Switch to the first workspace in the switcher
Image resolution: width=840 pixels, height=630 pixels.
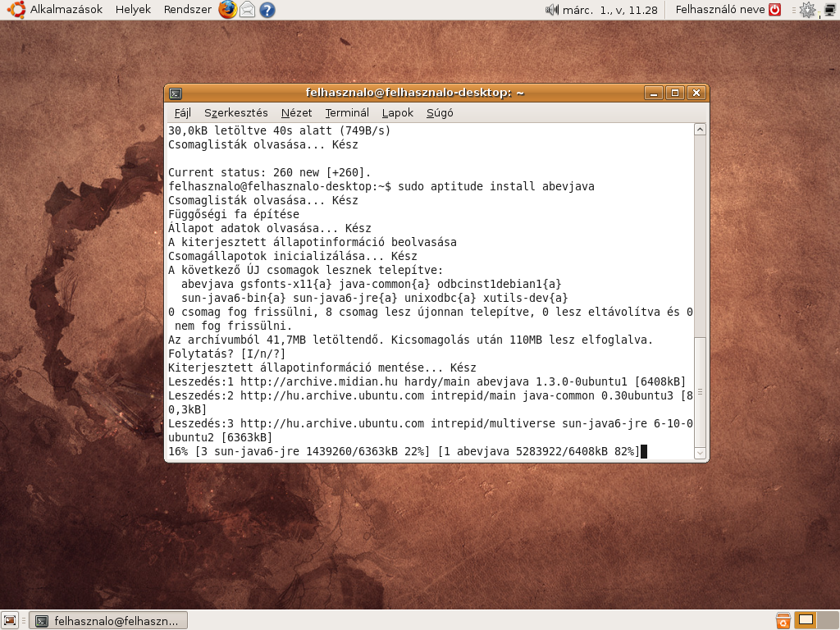click(x=806, y=620)
